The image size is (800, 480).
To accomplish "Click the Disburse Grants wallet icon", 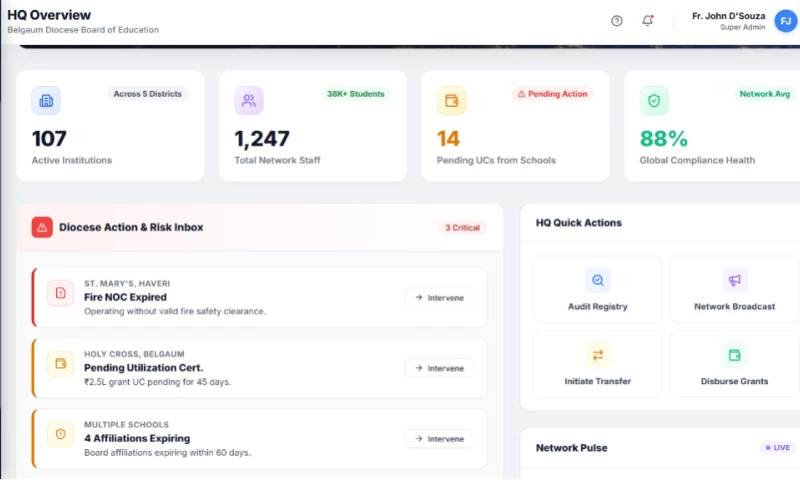I will 734,355.
